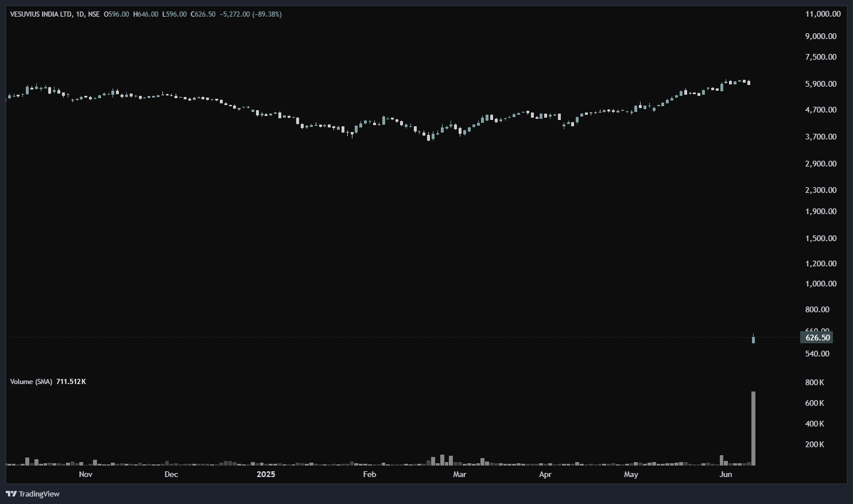Click the 800K volume axis label
This screenshot has width=853, height=504.
point(815,382)
